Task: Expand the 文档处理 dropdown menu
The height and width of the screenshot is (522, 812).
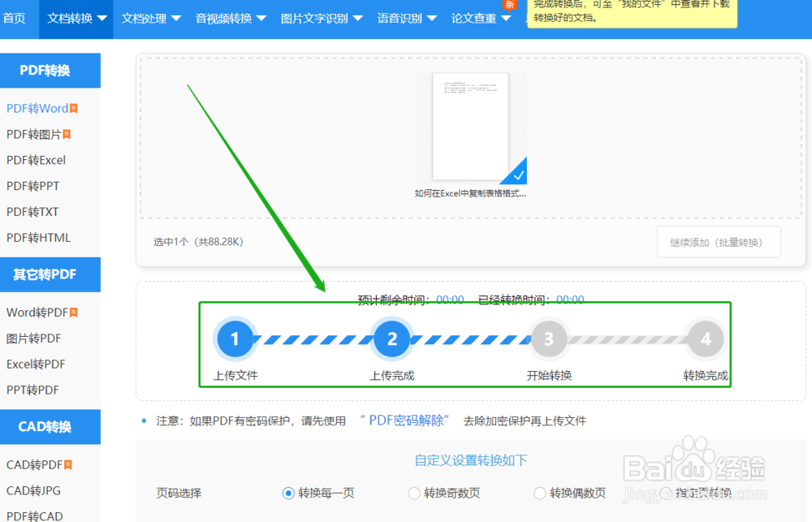Action: coord(149,19)
